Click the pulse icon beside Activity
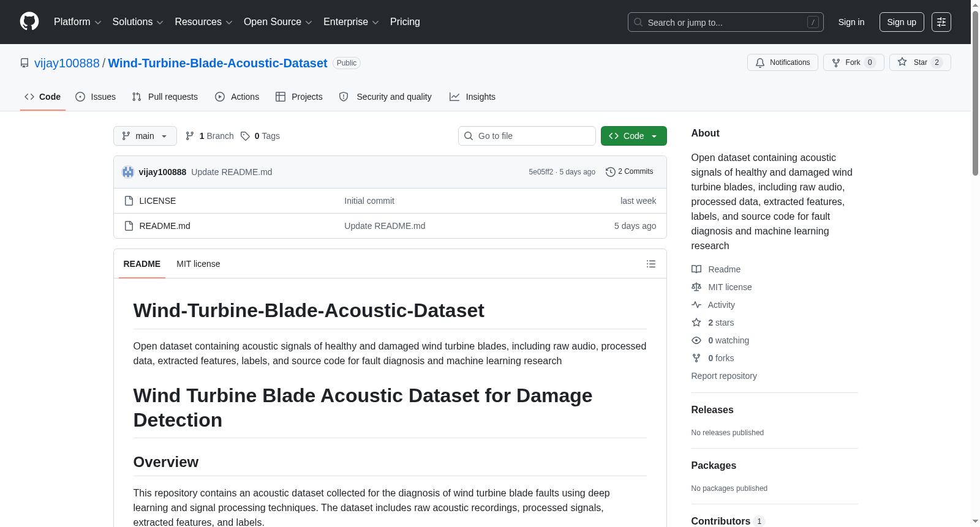The width and height of the screenshot is (980, 527). tap(696, 305)
